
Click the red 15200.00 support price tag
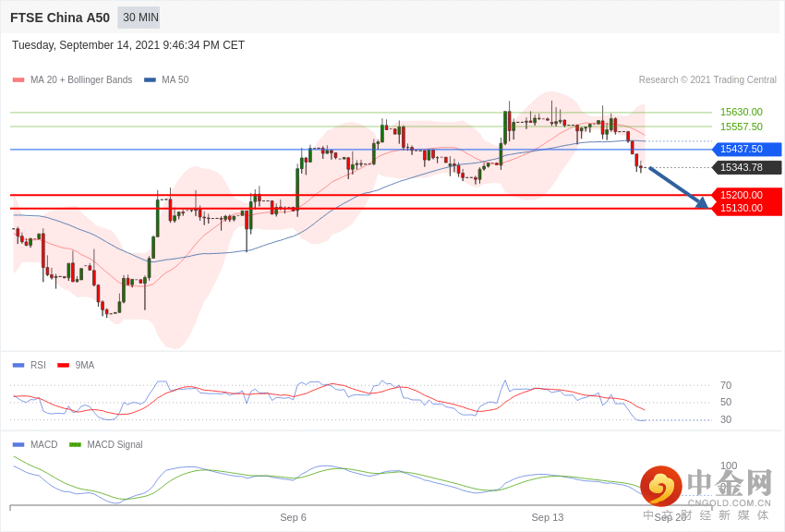pyautogui.click(x=746, y=195)
